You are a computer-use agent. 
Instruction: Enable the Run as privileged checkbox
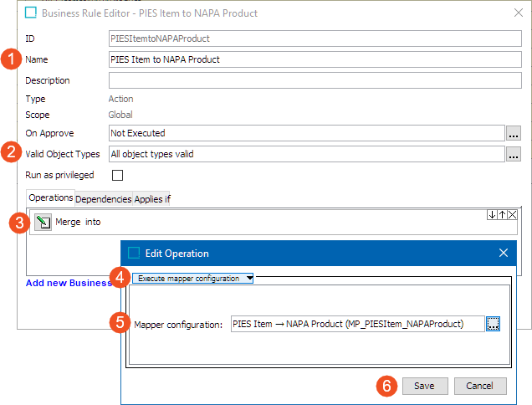click(117, 175)
